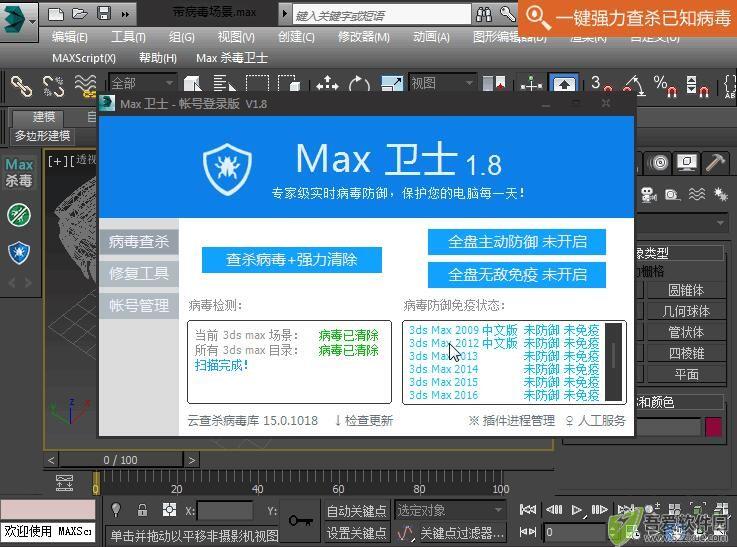Save the scene with the floppy icon
The image size is (737, 547).
tap(104, 14)
